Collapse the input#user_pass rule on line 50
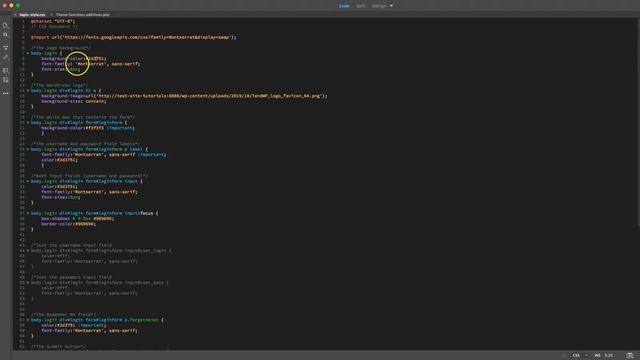 28,282
